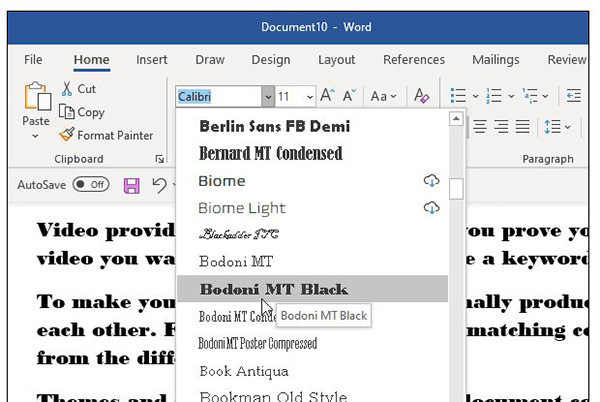Click the font list scrollbar thumb

[x=456, y=189]
